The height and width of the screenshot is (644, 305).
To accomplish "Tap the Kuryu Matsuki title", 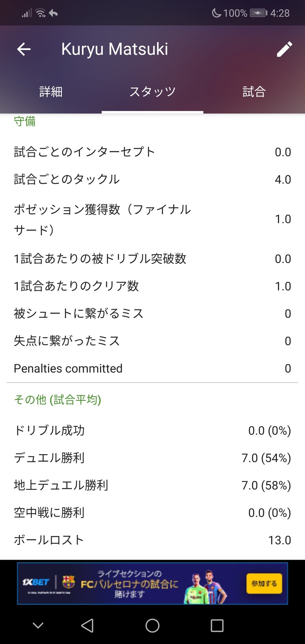I will pyautogui.click(x=114, y=49).
